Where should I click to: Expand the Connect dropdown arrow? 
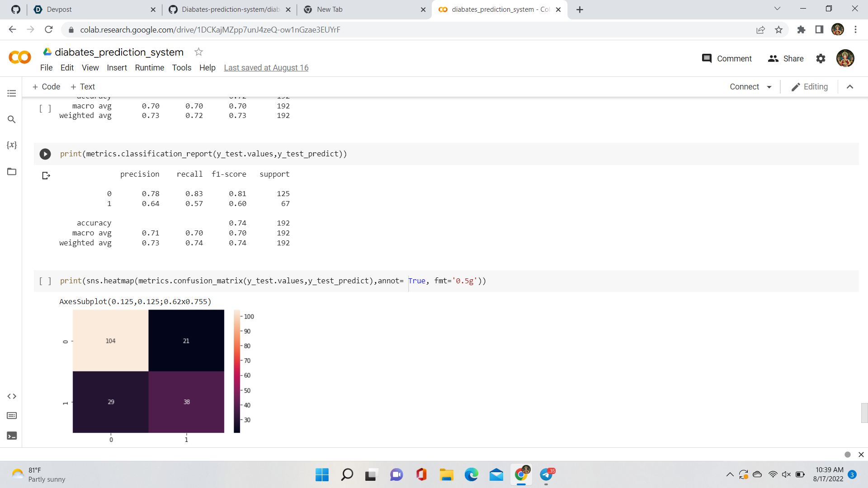(x=769, y=87)
